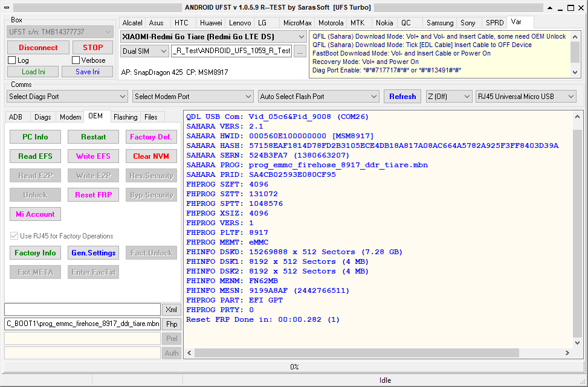Switch to the Huawei brand tab

point(211,23)
